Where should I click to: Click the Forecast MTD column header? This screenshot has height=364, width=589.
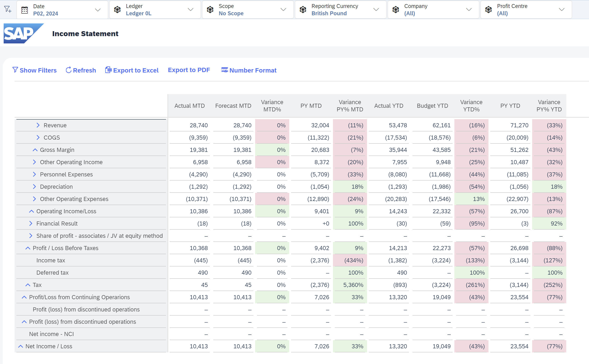pyautogui.click(x=233, y=106)
